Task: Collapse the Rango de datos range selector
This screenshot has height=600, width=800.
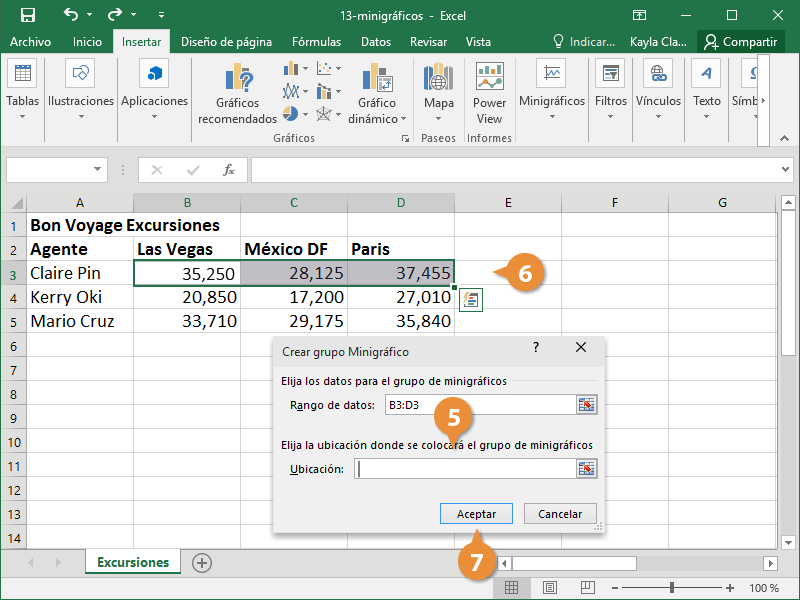Action: tap(586, 404)
